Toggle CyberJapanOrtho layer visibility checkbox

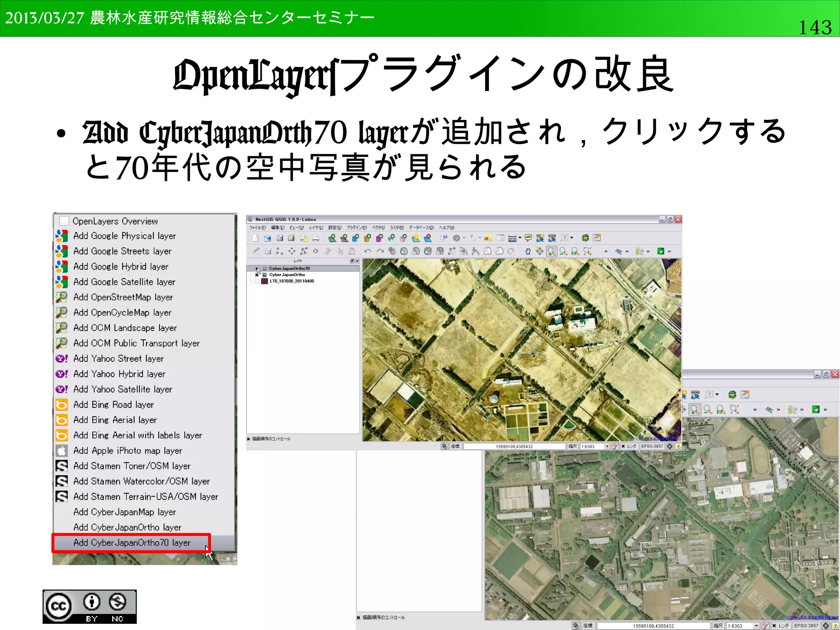pos(257,275)
